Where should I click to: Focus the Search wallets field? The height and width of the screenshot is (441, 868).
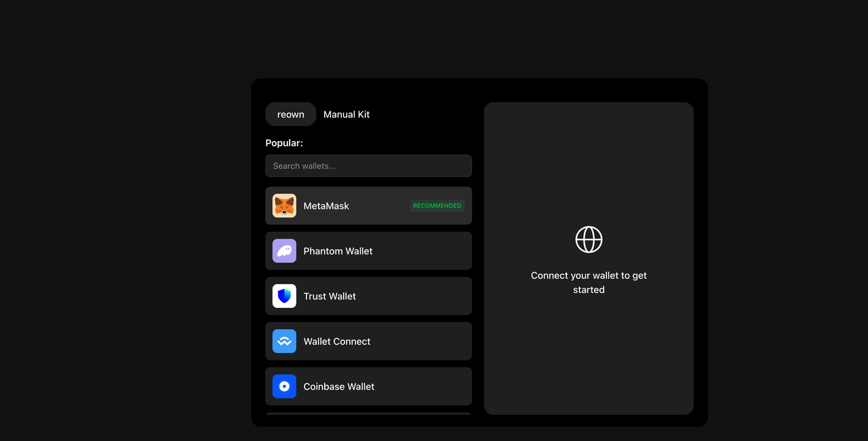(x=368, y=166)
